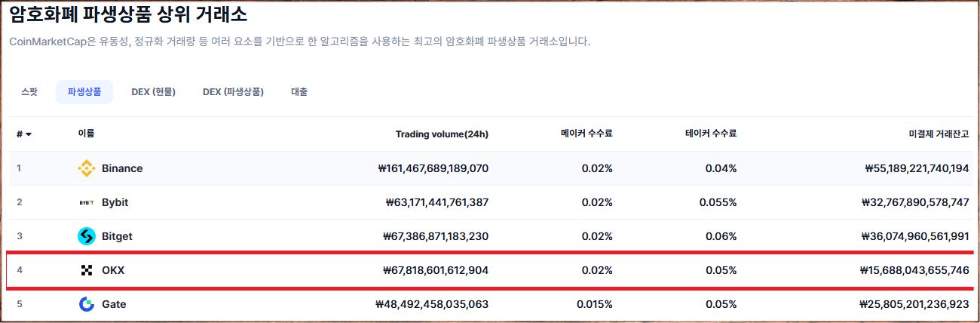Screen dimensions: 980x323
Task: Click OKX open interest ₩15,688,043,655,746
Action: click(x=914, y=270)
